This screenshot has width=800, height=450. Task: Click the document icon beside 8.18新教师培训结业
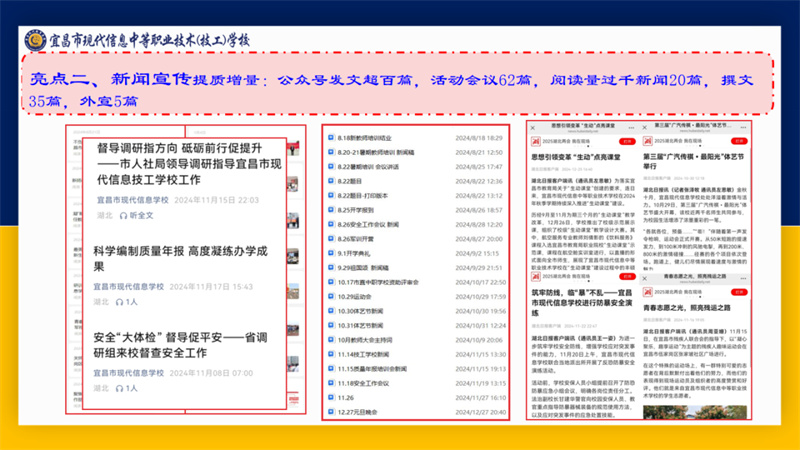click(330, 138)
